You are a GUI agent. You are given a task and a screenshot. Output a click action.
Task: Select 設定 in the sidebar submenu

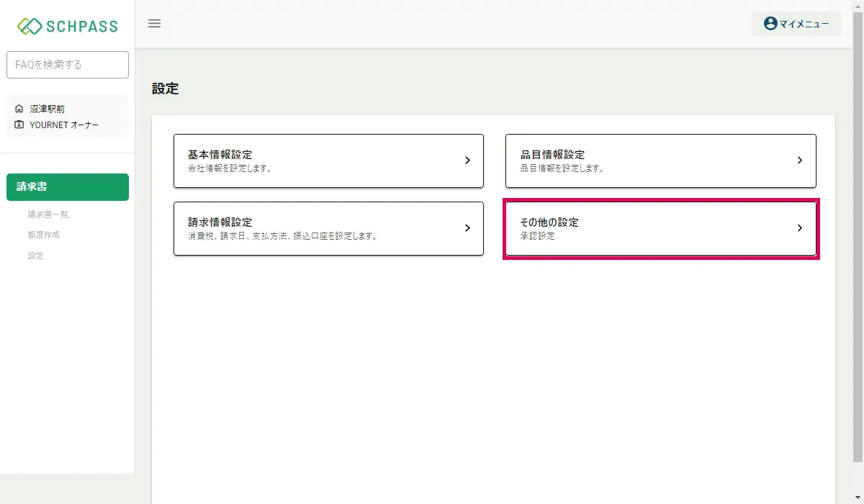tap(36, 256)
